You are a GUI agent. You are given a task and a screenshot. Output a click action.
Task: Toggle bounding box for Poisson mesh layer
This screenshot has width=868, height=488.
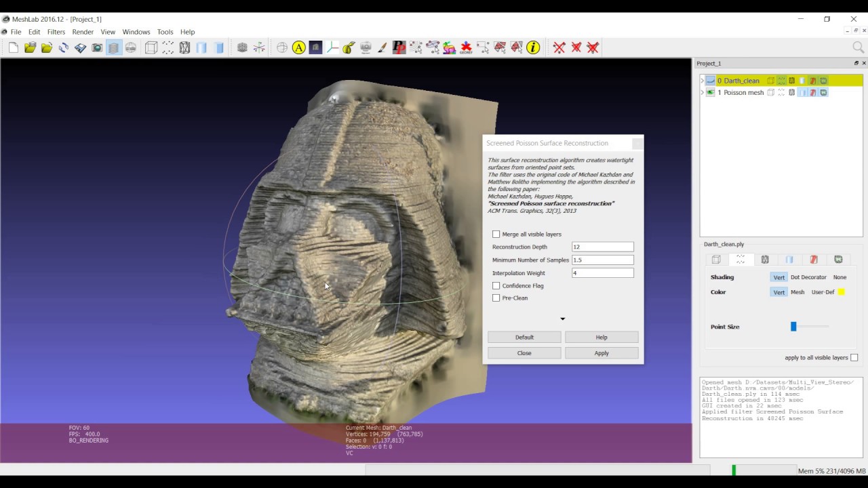tap(770, 92)
